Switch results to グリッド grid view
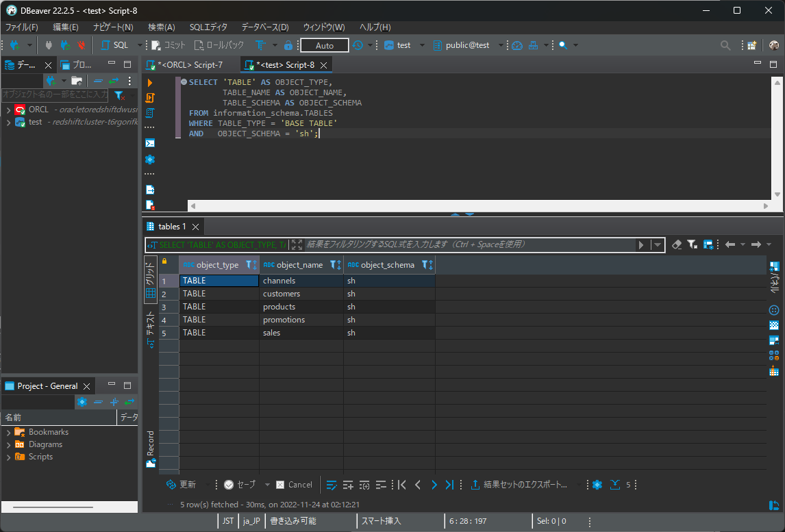 (x=150, y=280)
